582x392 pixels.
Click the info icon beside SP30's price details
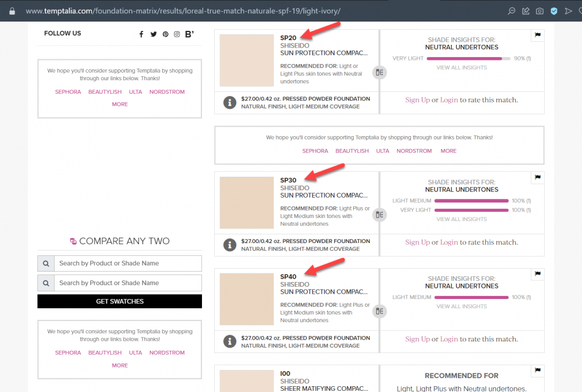(229, 244)
